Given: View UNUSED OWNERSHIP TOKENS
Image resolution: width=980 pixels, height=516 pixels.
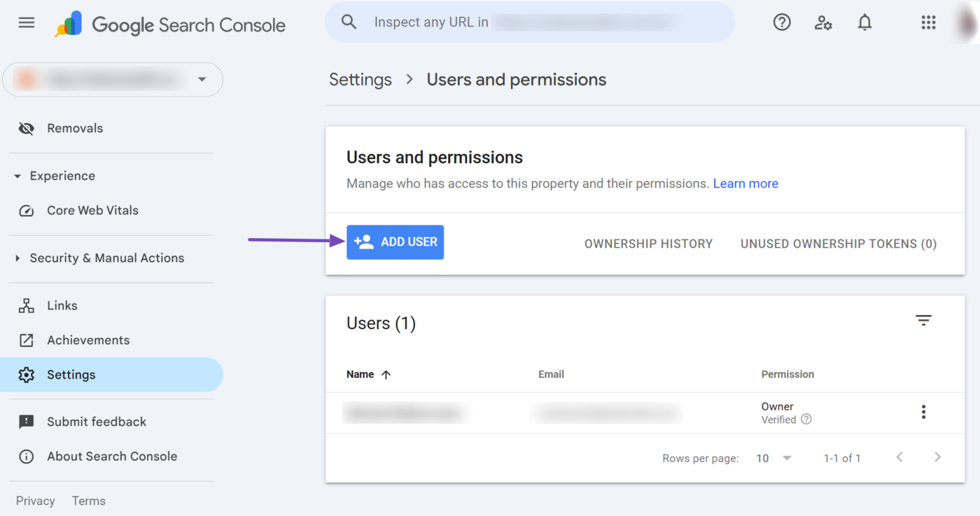Looking at the screenshot, I should [x=838, y=244].
